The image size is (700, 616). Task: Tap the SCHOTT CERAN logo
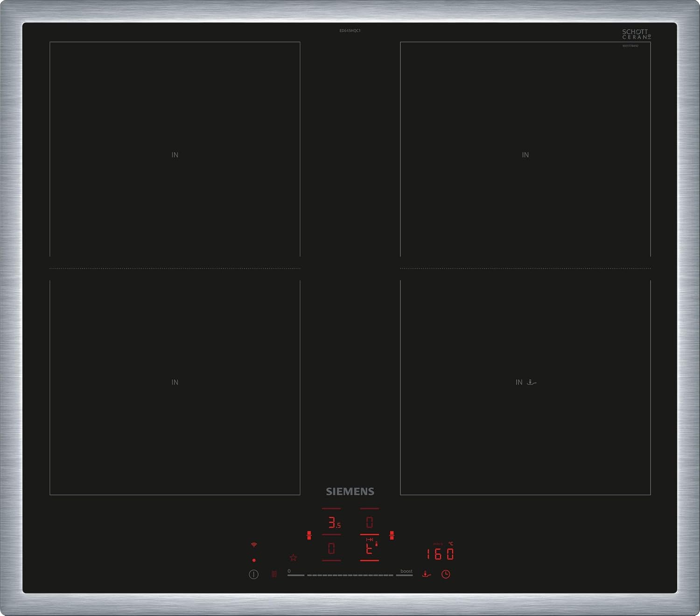(637, 34)
